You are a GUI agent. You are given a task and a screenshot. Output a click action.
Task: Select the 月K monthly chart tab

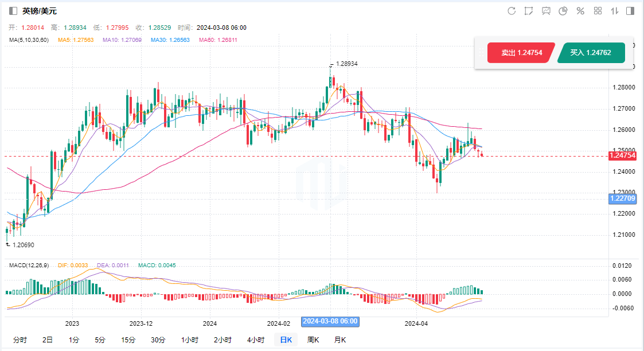pyautogui.click(x=339, y=340)
